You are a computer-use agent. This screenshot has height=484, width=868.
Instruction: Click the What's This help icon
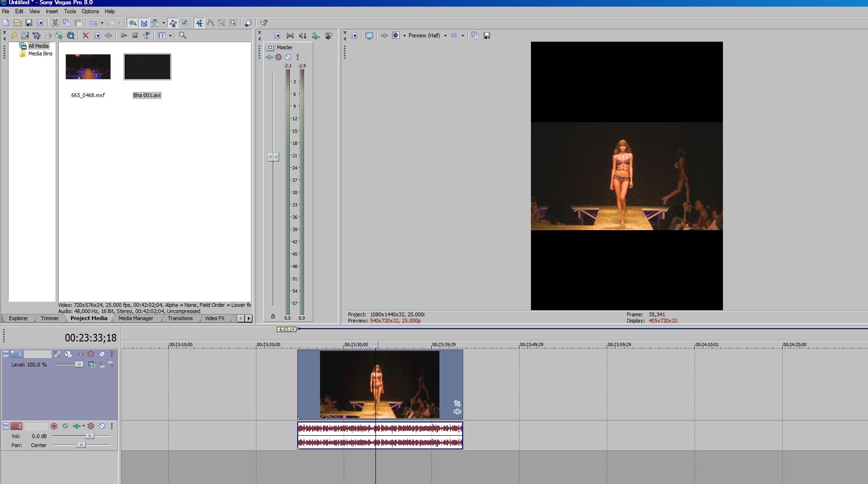(x=264, y=23)
